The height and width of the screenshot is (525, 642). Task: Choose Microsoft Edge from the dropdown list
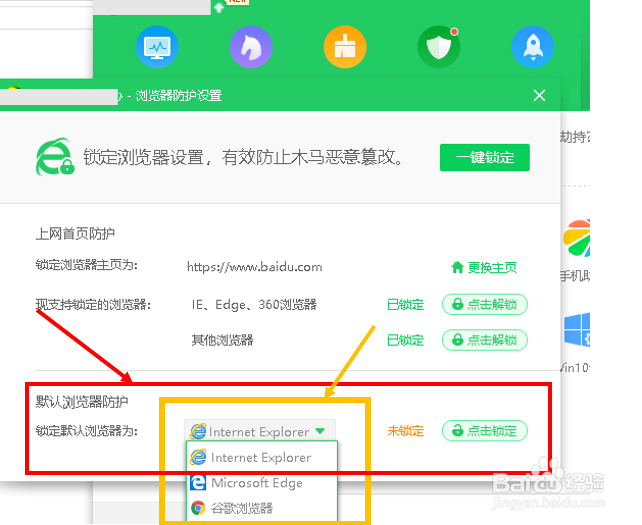click(x=262, y=483)
